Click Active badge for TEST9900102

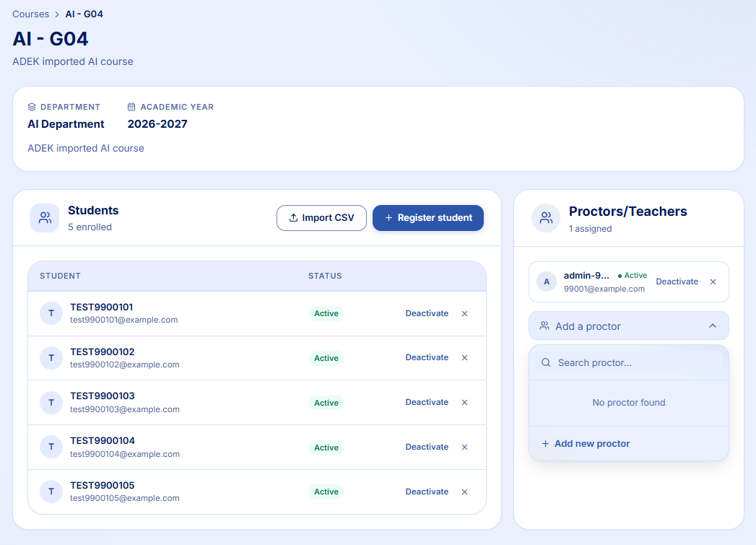326,358
